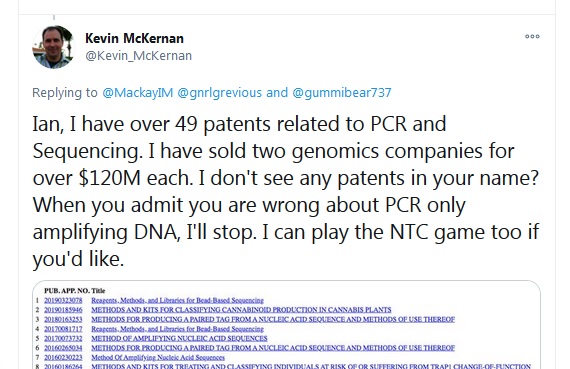Open patent number 20160265034
Image resolution: width=570 pixels, height=369 pixels.
coord(63,348)
